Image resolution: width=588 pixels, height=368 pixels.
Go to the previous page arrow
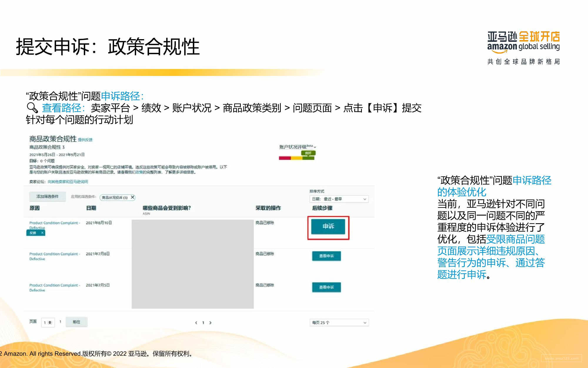[196, 323]
